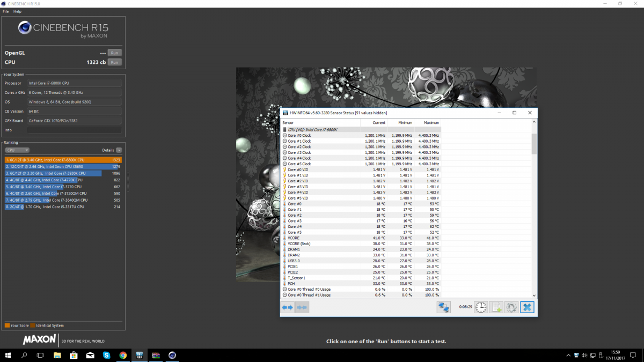This screenshot has height=362, width=644.
Task: Open the WinRAR taskbar icon
Action: pos(156,355)
